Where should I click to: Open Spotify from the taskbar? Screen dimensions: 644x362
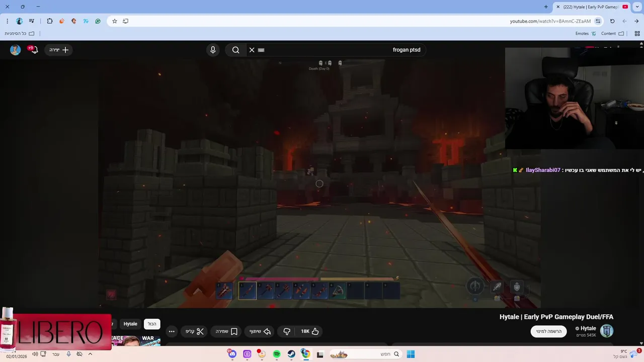coord(277,354)
